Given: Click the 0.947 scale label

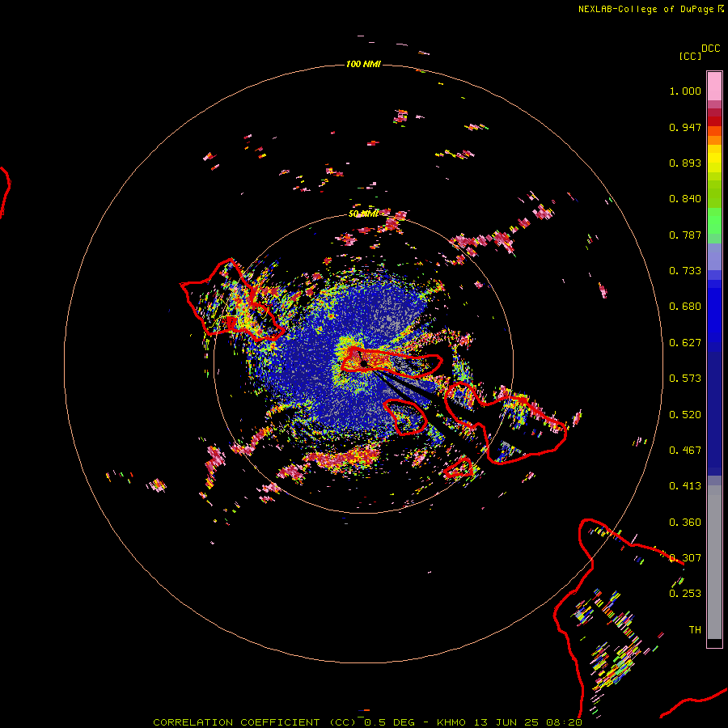Looking at the screenshot, I should pos(685,127).
